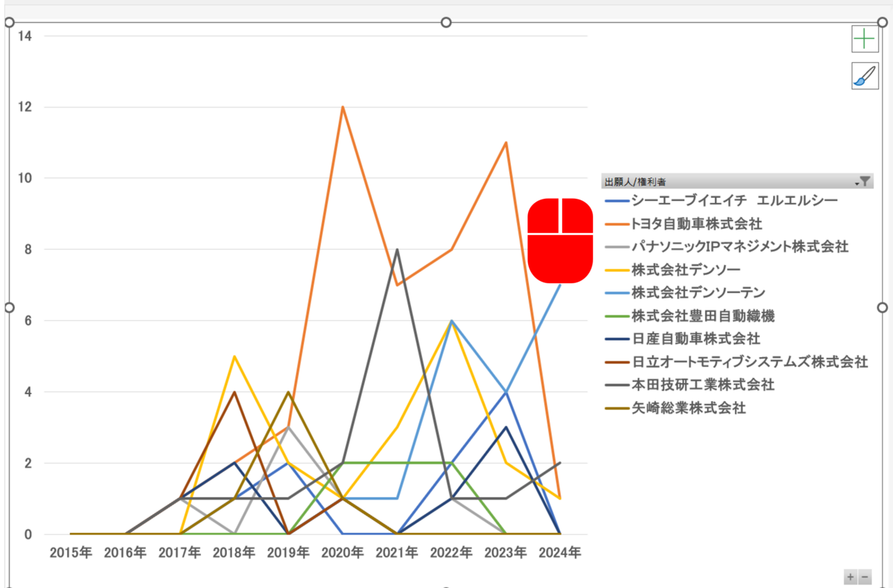The width and height of the screenshot is (893, 588).
Task: Click the yellow Denso peak at 2018年
Action: [234, 356]
